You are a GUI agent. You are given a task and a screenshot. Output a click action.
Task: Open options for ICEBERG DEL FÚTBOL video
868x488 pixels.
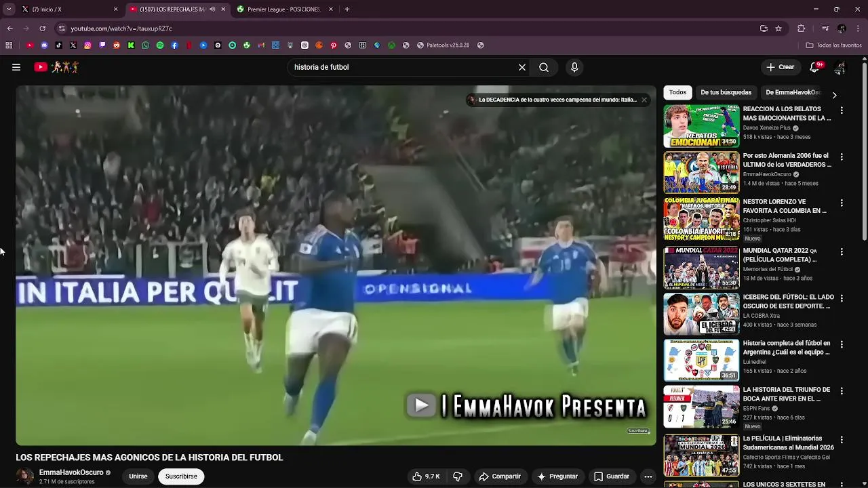click(x=842, y=298)
